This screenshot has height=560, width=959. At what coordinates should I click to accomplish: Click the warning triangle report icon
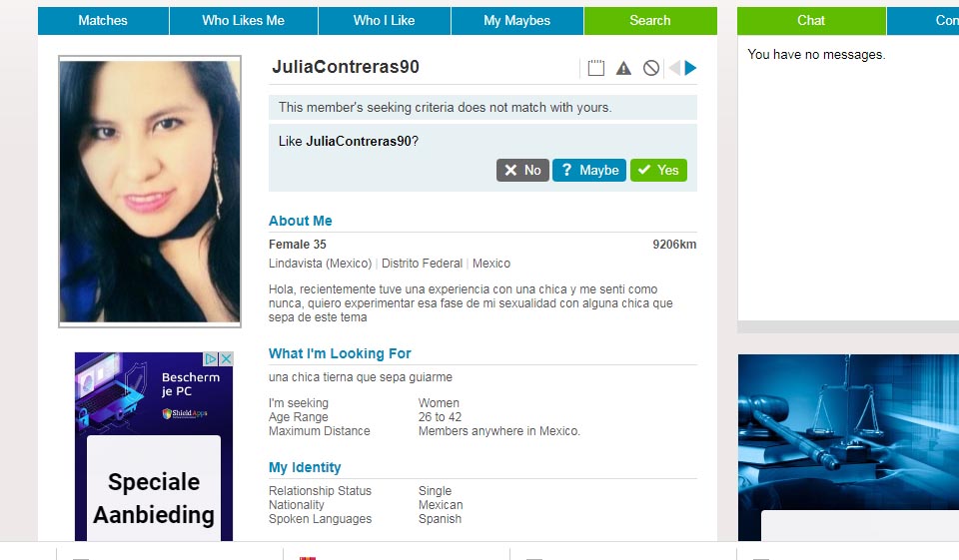[623, 68]
